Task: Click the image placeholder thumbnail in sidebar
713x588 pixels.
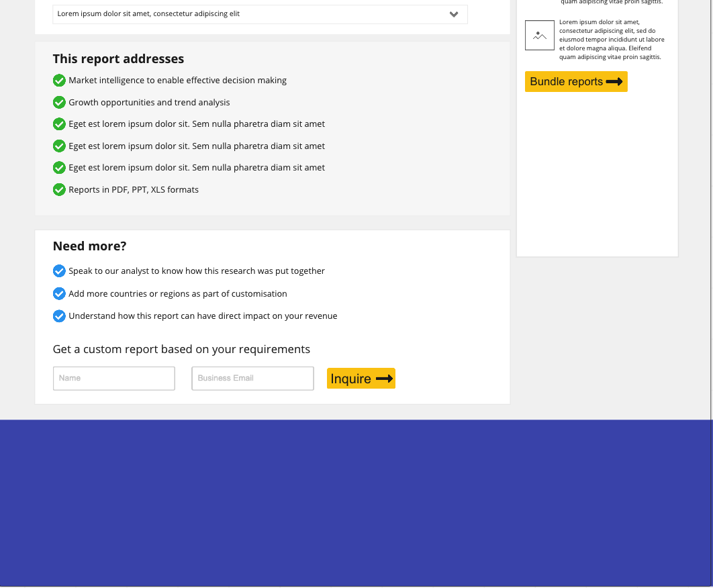Action: point(540,35)
